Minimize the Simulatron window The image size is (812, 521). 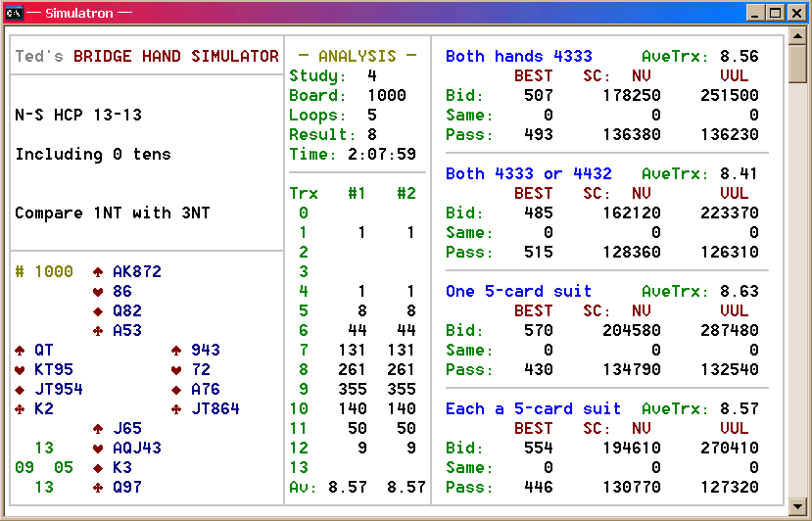[x=755, y=13]
